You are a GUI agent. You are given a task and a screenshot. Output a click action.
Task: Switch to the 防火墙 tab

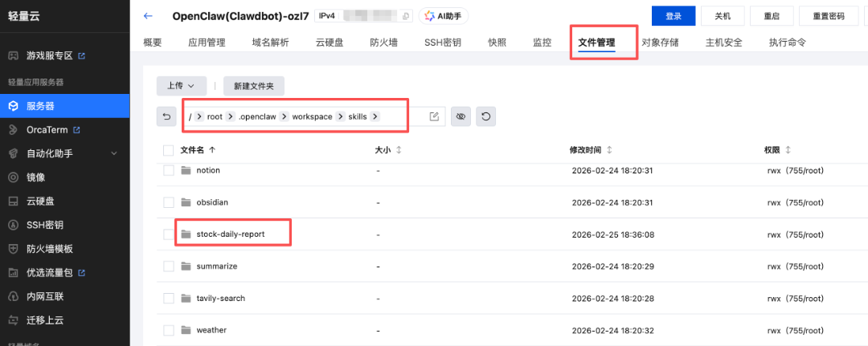pyautogui.click(x=383, y=43)
